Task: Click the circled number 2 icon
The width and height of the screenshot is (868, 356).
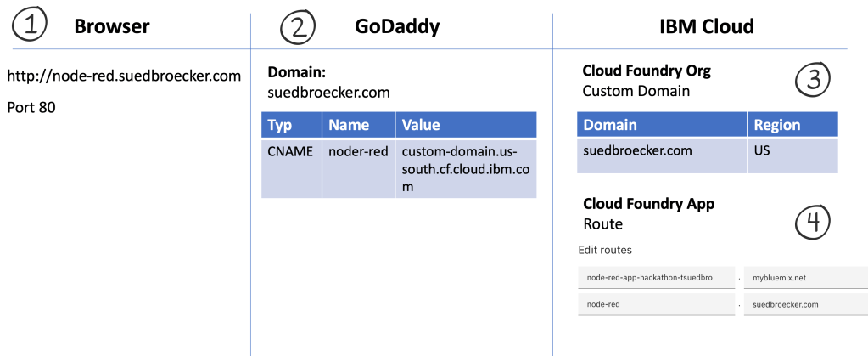Action: (x=297, y=26)
